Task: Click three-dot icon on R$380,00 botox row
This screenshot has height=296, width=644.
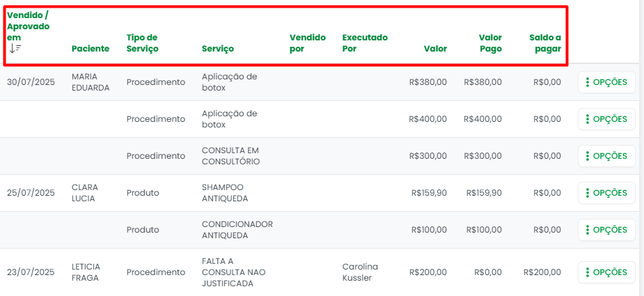Action: click(x=588, y=82)
